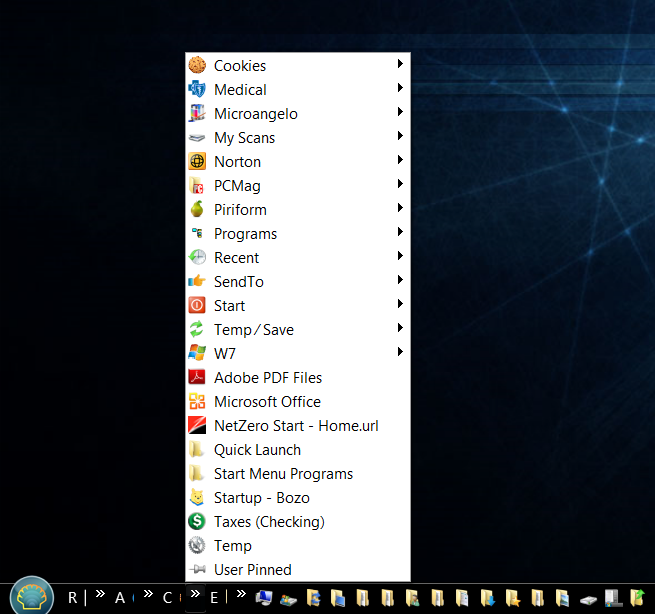Expand the Recent submenu arrow
The image size is (655, 614).
pyautogui.click(x=400, y=256)
